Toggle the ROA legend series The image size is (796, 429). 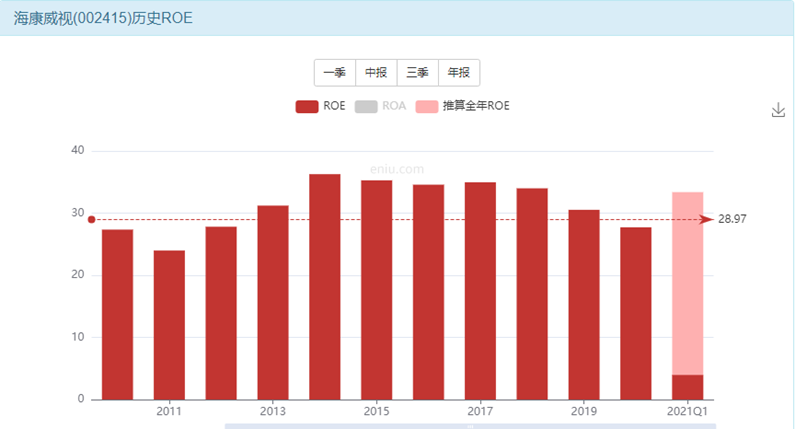tap(380, 106)
